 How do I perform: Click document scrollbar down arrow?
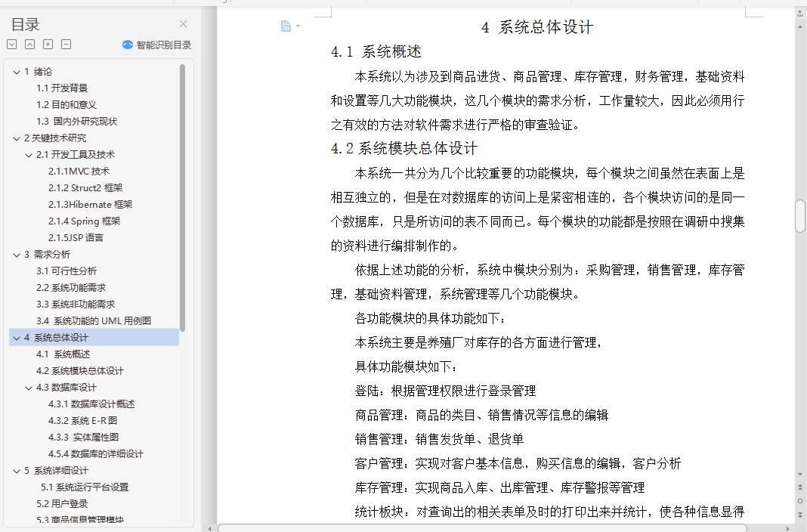pyautogui.click(x=800, y=475)
